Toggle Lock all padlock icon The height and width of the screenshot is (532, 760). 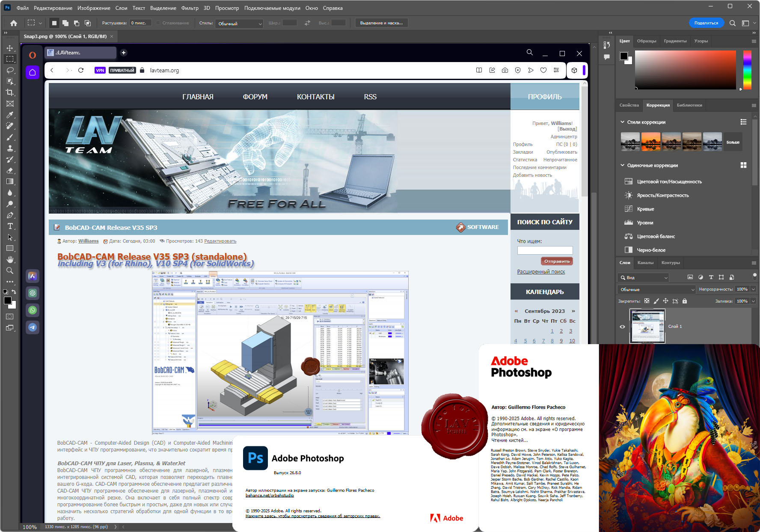tap(685, 301)
